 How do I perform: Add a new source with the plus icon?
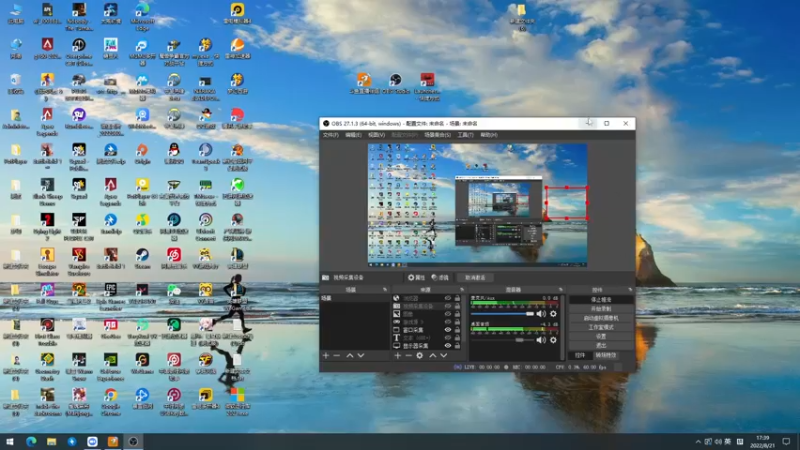click(397, 355)
